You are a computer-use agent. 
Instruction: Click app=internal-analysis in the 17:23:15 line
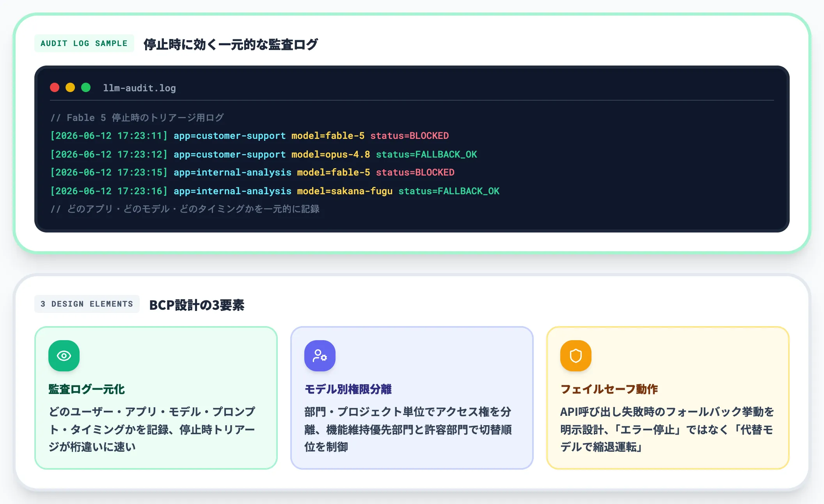(x=233, y=172)
